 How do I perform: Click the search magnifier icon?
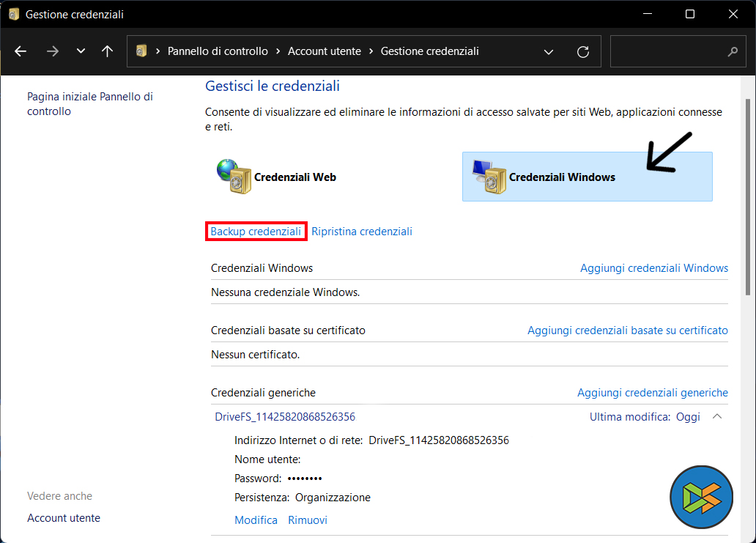[x=732, y=52]
